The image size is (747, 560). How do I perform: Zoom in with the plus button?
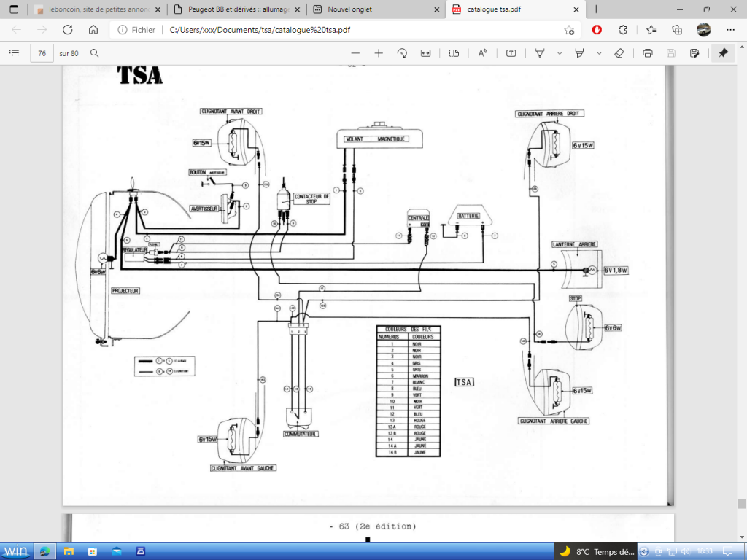pyautogui.click(x=379, y=53)
